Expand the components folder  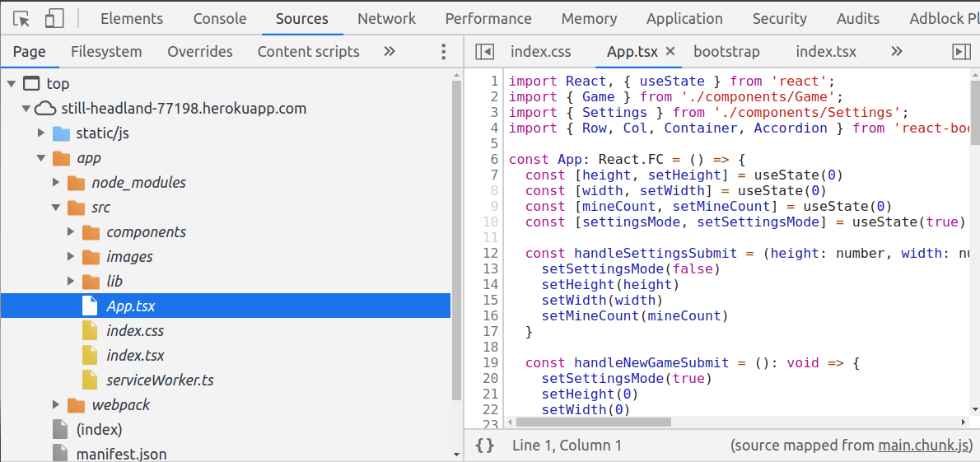(x=72, y=232)
